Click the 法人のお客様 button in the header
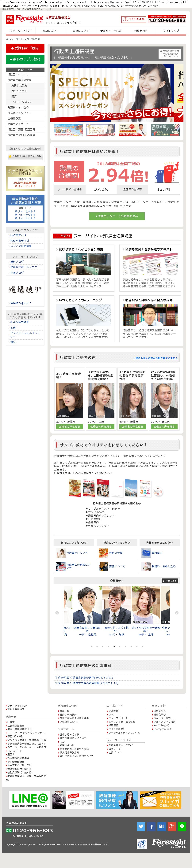This screenshot has width=192, height=868. click(x=134, y=19)
